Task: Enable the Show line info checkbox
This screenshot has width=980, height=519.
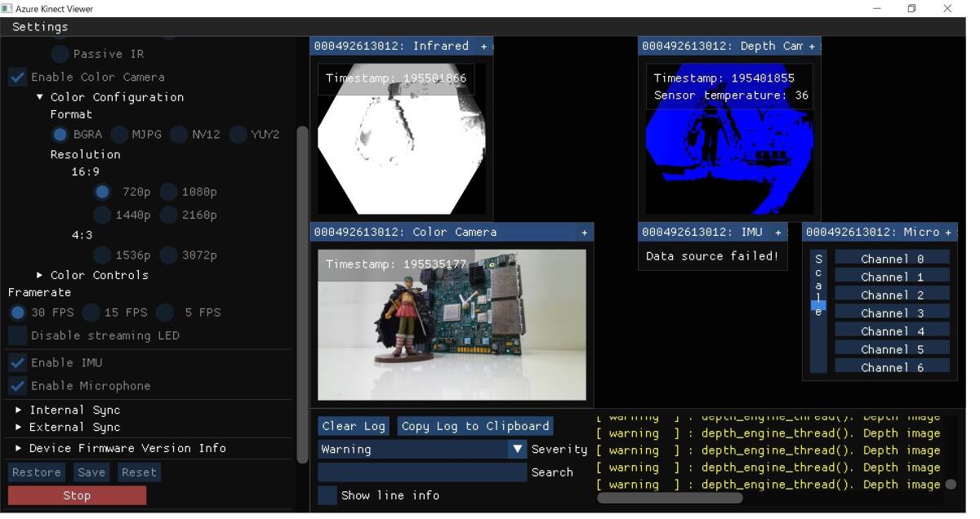Action: coord(327,495)
